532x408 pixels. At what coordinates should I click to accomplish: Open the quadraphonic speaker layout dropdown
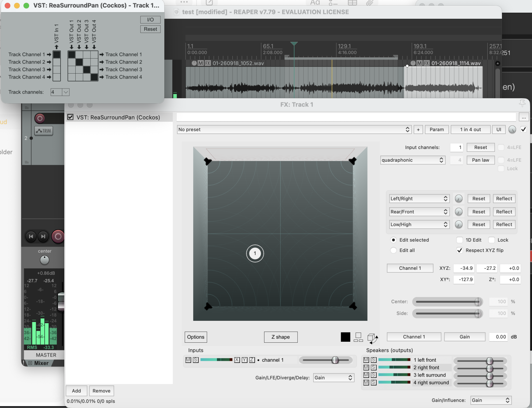(x=413, y=160)
